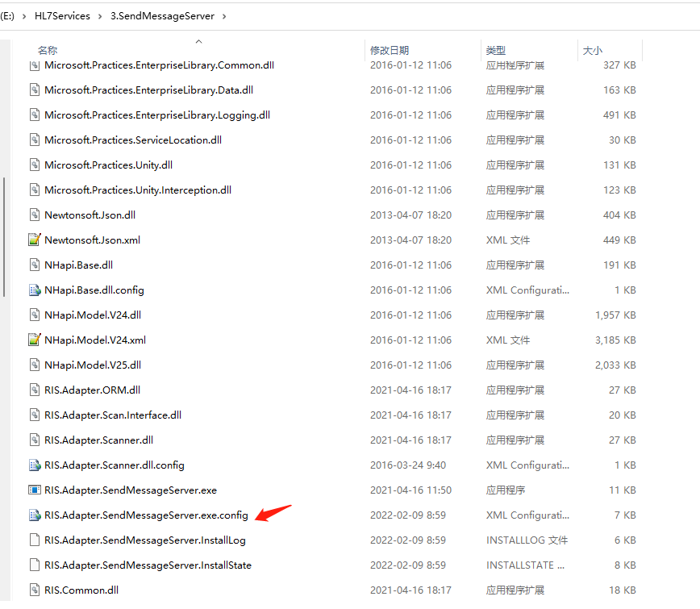Select the NHapi.Base.dll.config file name

pyautogui.click(x=94, y=290)
